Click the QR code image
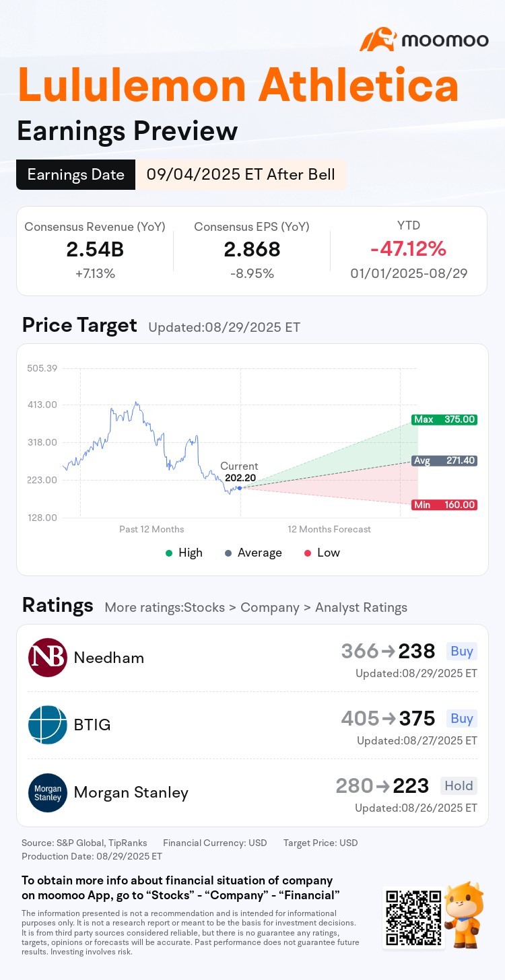The image size is (505, 980). (x=412, y=918)
